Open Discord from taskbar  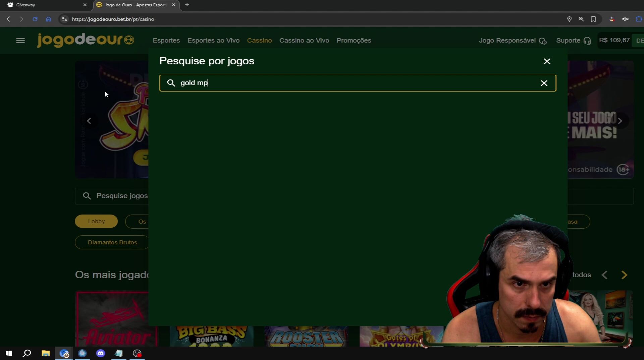click(x=101, y=353)
